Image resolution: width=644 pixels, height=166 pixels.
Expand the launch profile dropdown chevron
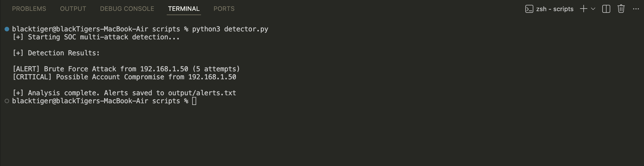tap(593, 9)
